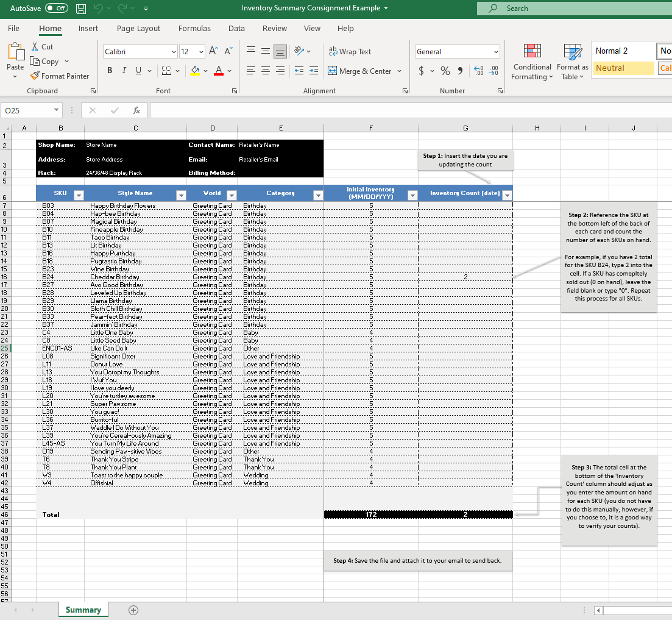Click the Percent Style icon

tap(445, 71)
